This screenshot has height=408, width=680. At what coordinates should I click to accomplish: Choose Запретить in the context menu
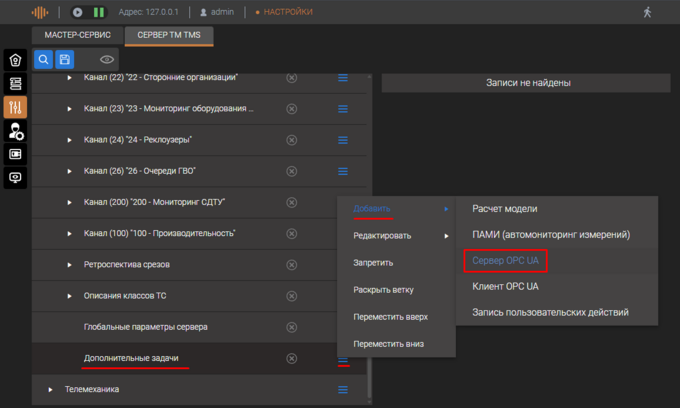point(373,263)
